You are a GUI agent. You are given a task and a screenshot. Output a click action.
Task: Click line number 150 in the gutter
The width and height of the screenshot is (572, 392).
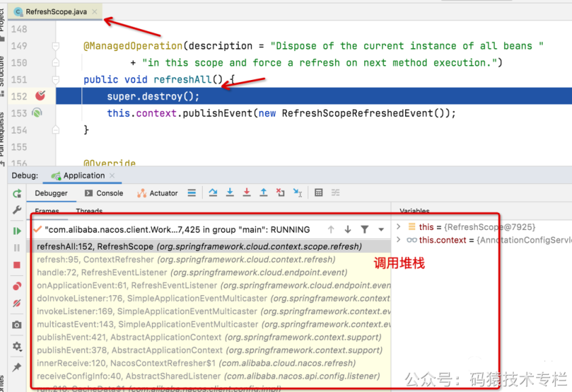(x=19, y=62)
